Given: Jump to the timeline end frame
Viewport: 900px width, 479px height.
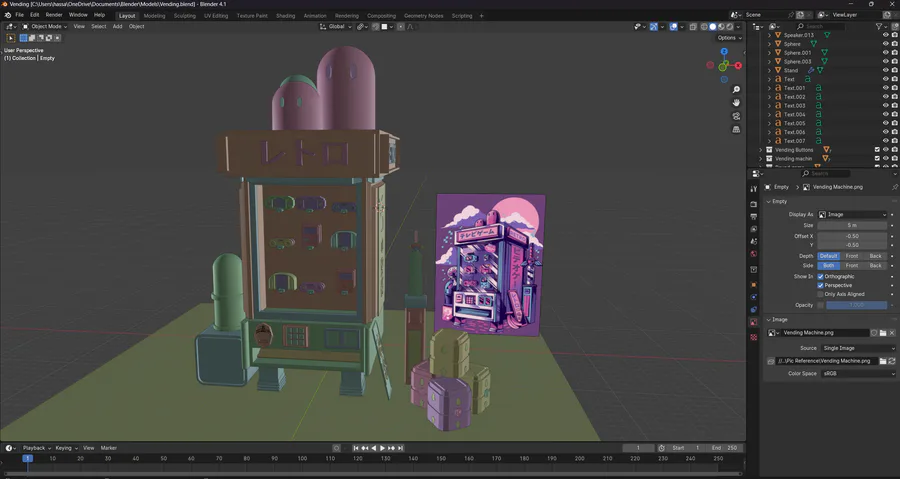Looking at the screenshot, I should point(401,448).
